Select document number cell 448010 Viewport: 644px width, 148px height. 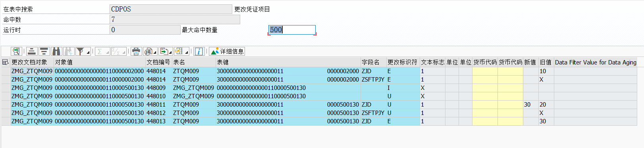point(158,96)
